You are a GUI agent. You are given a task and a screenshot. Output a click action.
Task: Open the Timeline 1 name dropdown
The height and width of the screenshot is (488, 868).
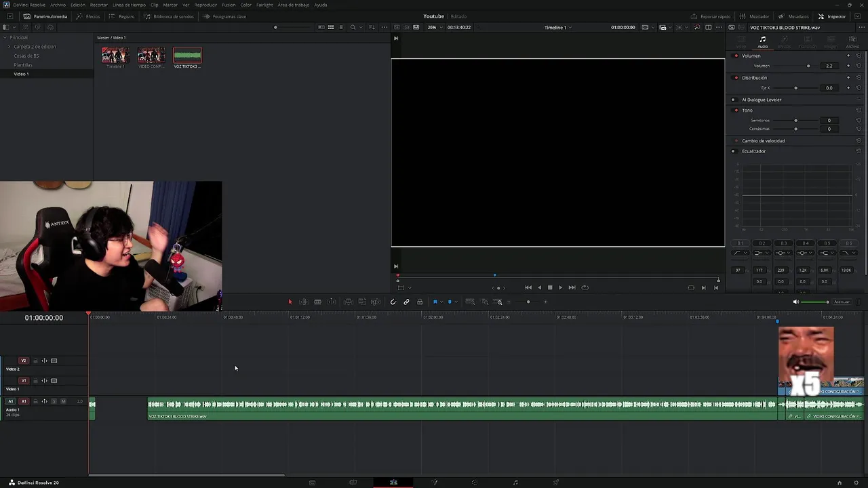coord(557,27)
